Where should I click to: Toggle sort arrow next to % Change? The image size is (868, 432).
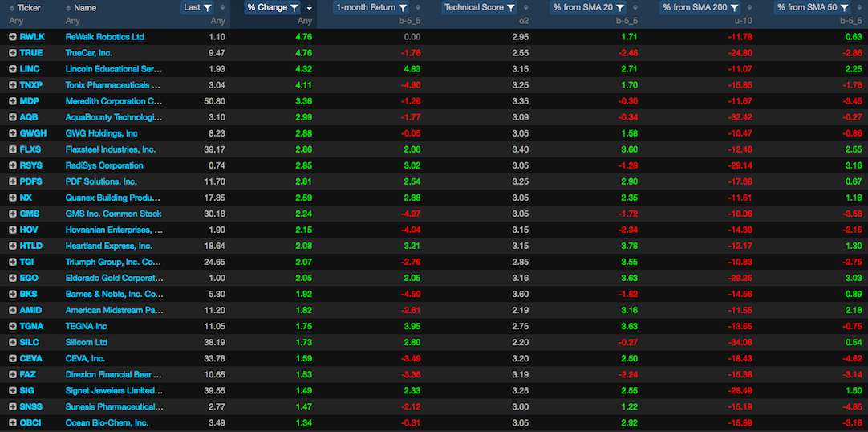point(309,8)
